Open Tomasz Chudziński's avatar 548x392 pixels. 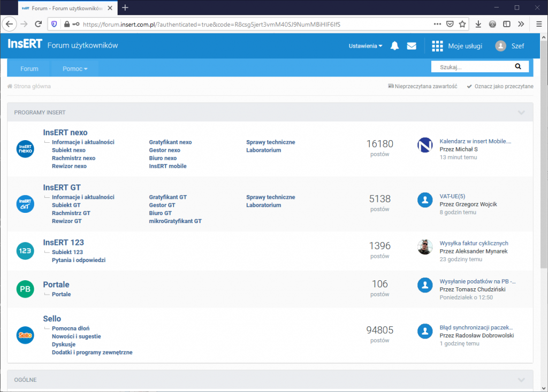point(425,285)
